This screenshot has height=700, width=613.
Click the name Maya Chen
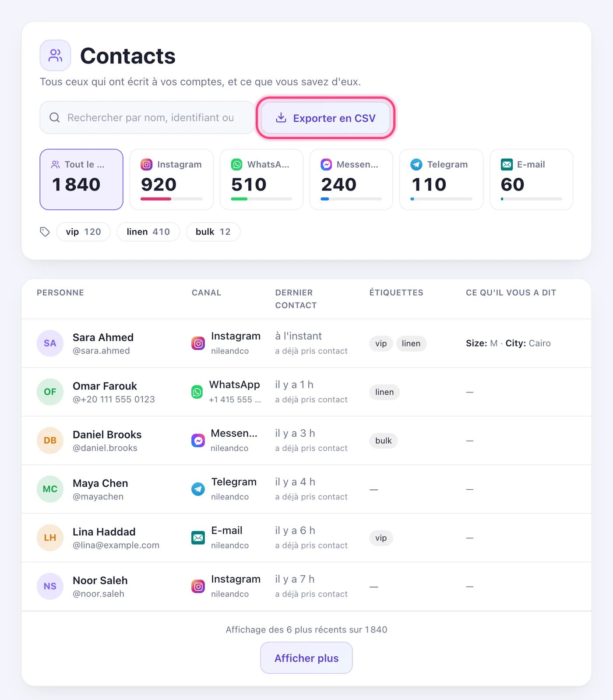click(x=100, y=483)
